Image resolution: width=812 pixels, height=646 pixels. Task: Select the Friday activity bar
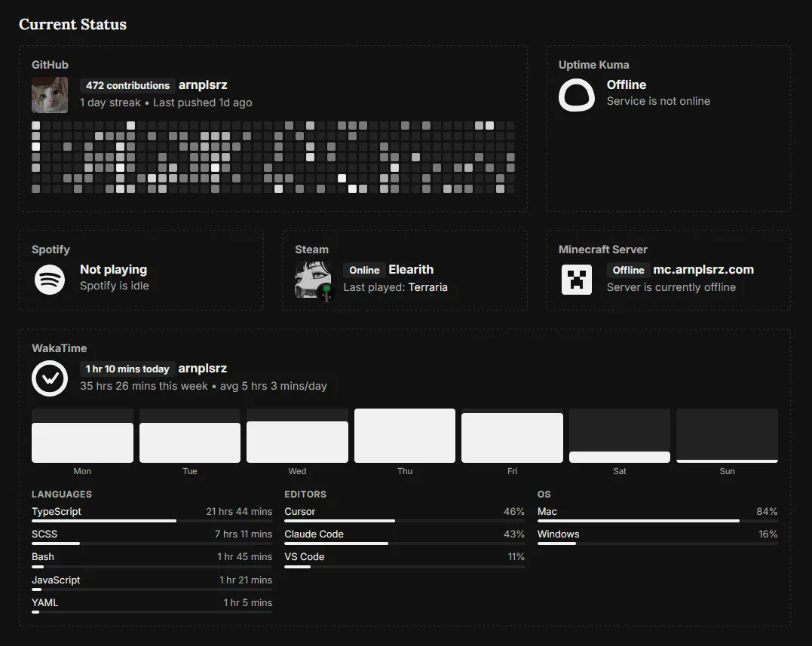512,436
